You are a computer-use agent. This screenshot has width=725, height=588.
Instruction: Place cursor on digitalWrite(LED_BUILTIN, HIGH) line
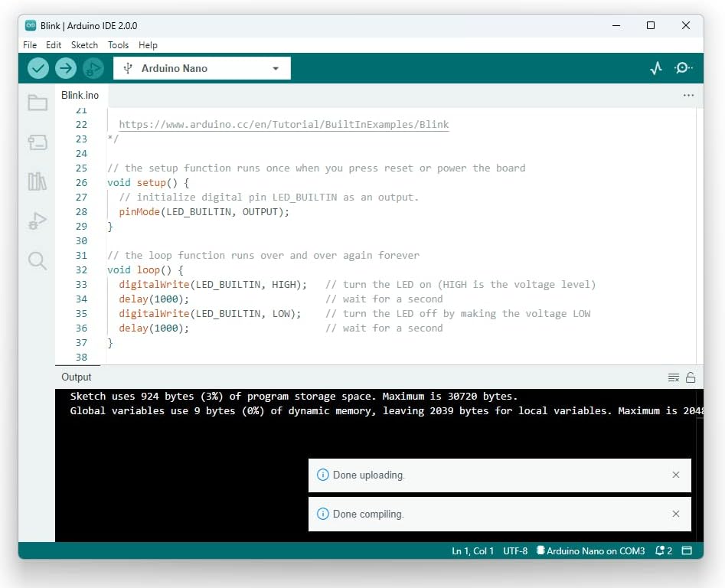coord(213,285)
